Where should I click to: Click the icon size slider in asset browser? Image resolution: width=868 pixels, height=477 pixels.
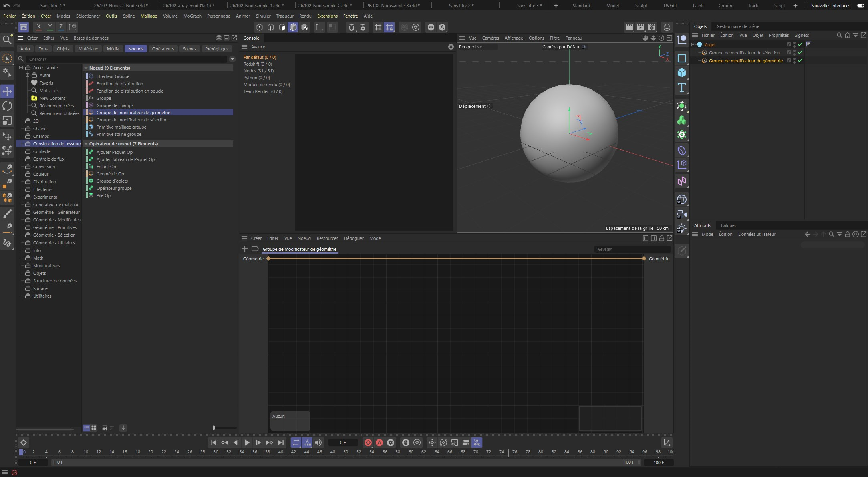coord(214,428)
